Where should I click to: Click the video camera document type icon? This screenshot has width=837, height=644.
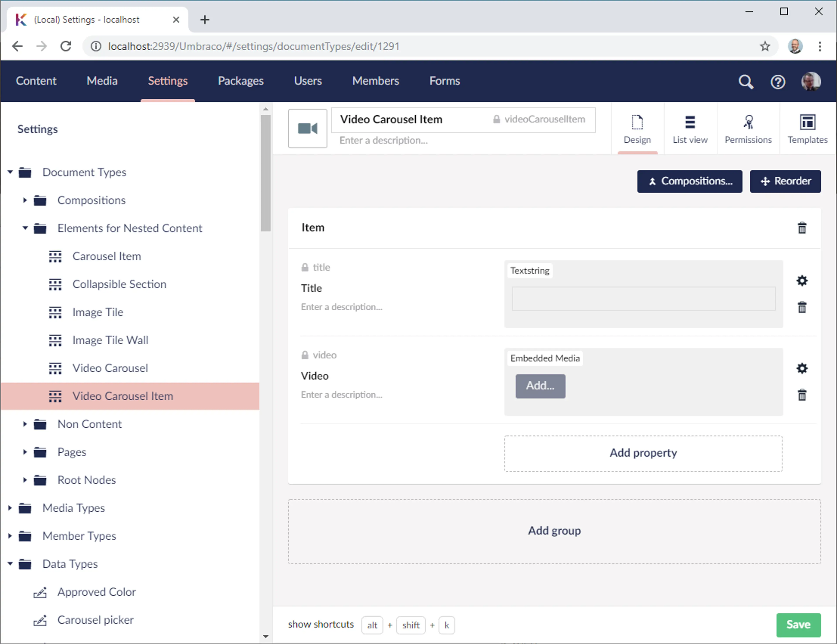(x=307, y=128)
